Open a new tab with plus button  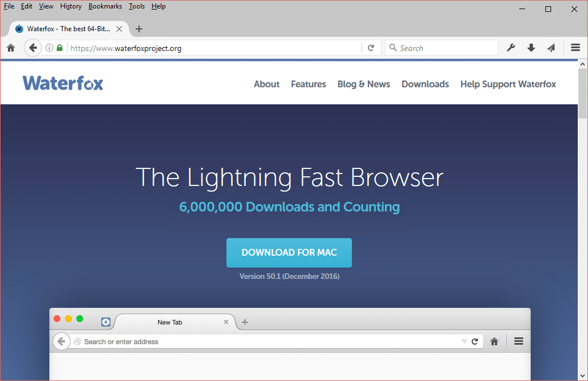(x=139, y=29)
